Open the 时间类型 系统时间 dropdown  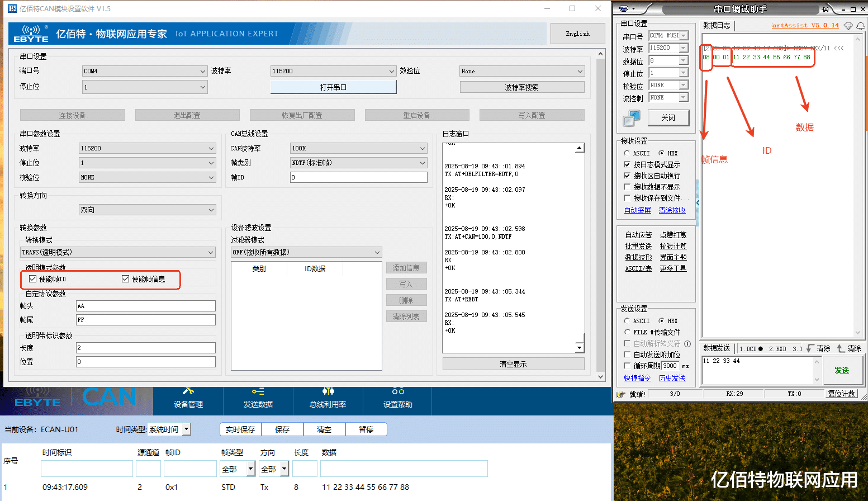tap(169, 429)
